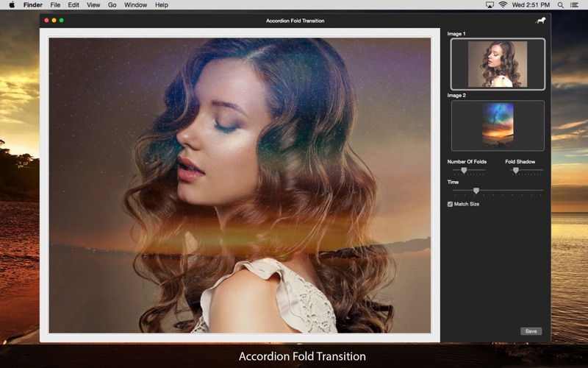Viewport: 588px width, 368px height.
Task: Click the Match Size label text
Action: (x=467, y=204)
